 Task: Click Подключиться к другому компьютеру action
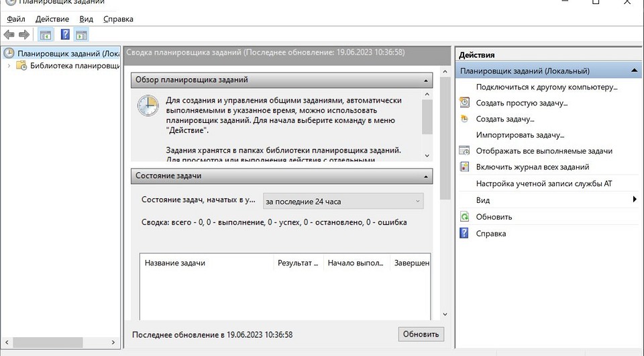pos(546,87)
